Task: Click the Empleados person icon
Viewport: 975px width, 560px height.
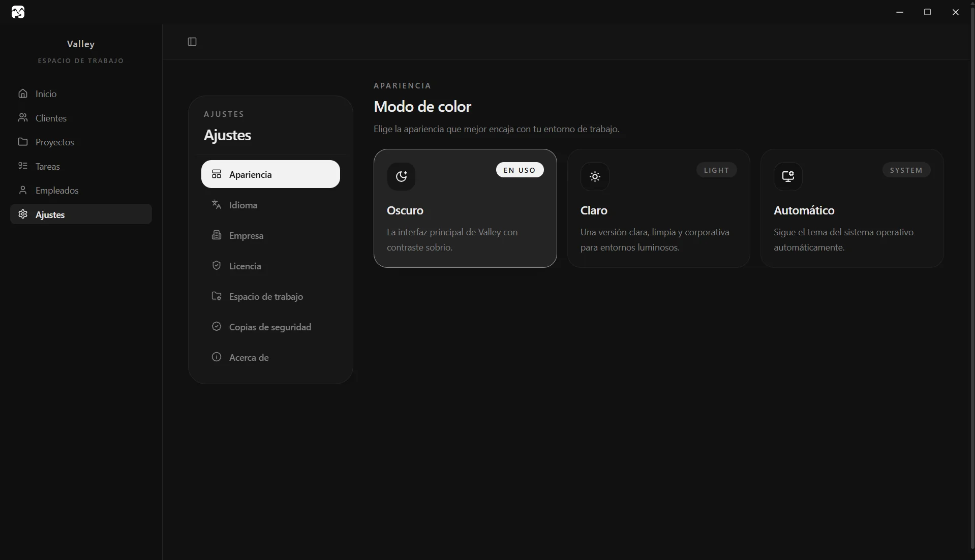Action: (x=23, y=191)
